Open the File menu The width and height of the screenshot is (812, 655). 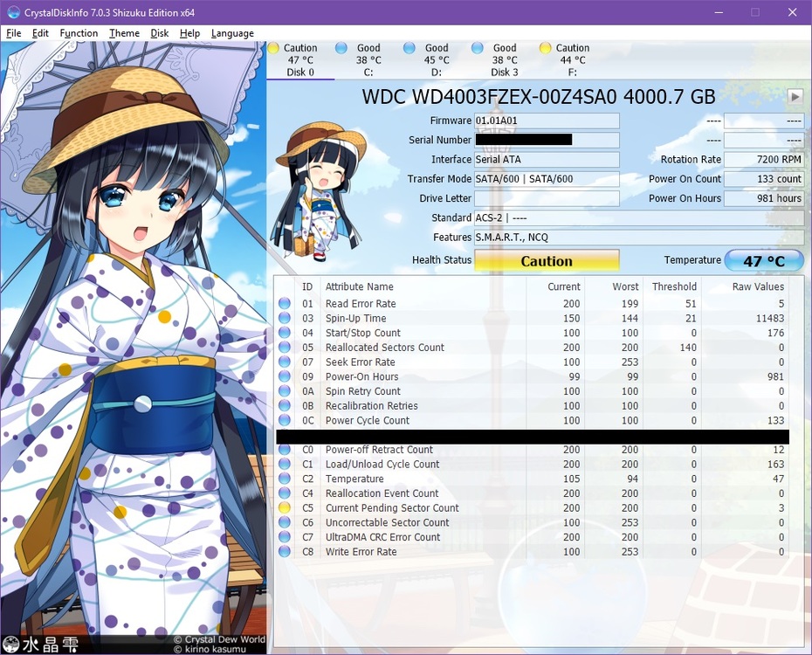point(13,33)
